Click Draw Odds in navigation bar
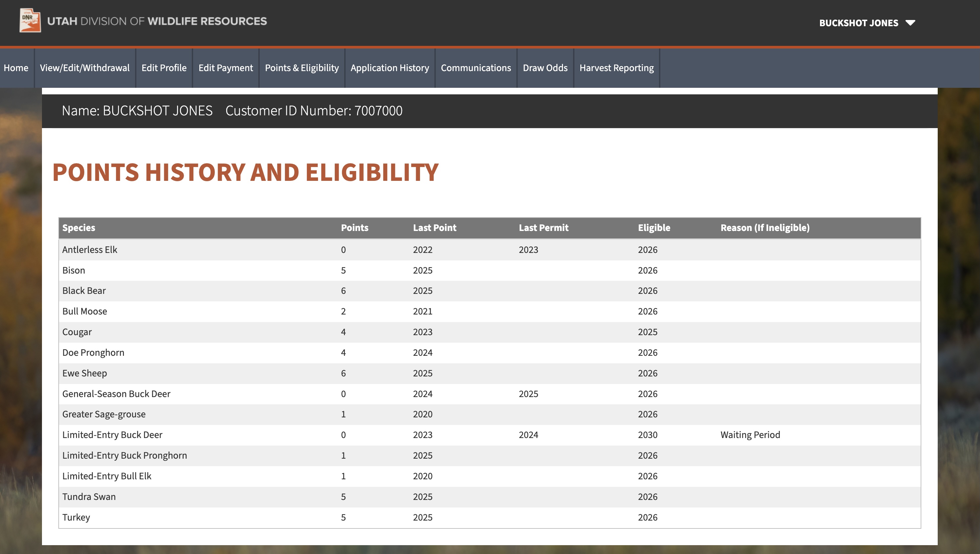 pos(545,68)
